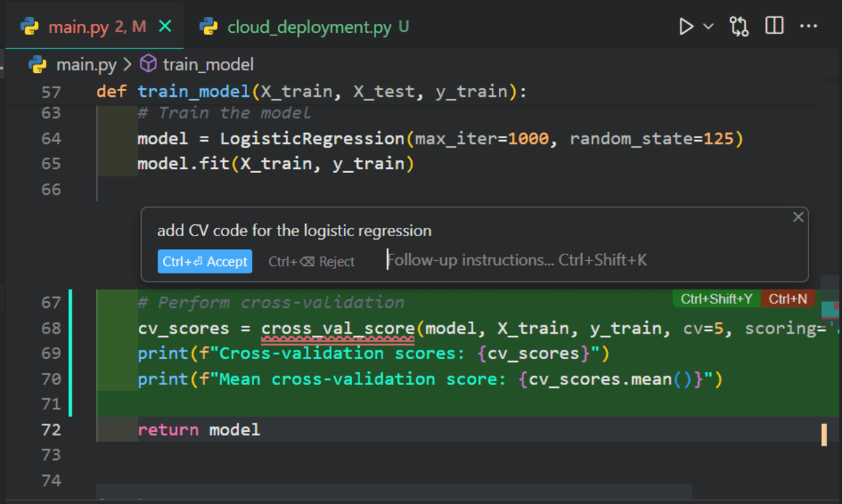Viewport: 842px width, 504px height.
Task: Reject the suggested code change
Action: click(x=312, y=261)
